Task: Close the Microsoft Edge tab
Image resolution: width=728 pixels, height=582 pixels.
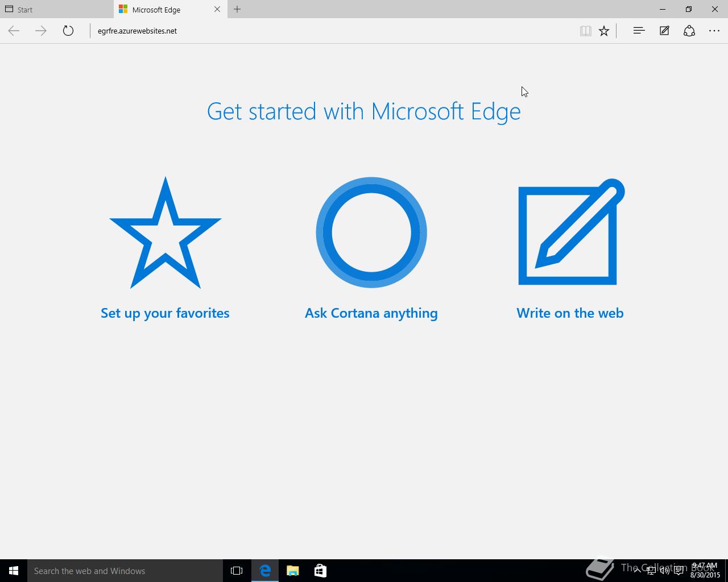Action: tap(217, 9)
